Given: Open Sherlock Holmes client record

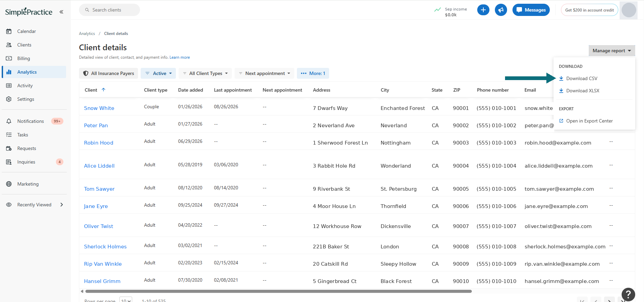Looking at the screenshot, I should click(x=105, y=246).
